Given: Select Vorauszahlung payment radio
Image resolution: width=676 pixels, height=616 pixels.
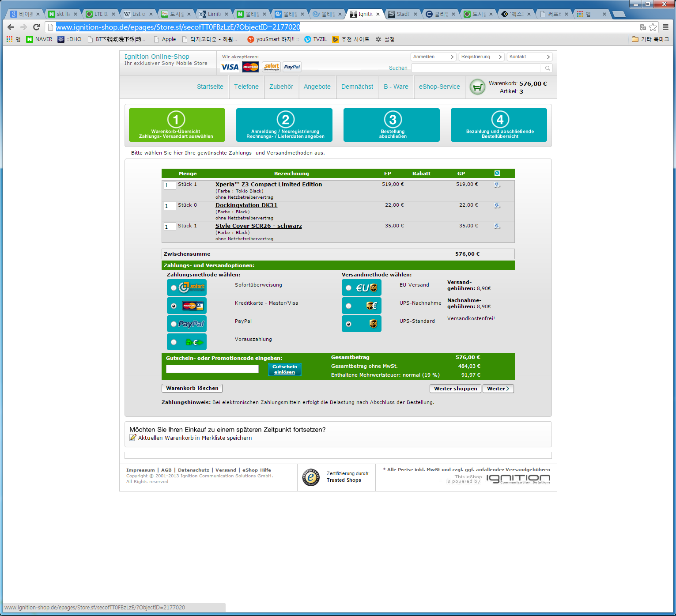Looking at the screenshot, I should point(174,342).
